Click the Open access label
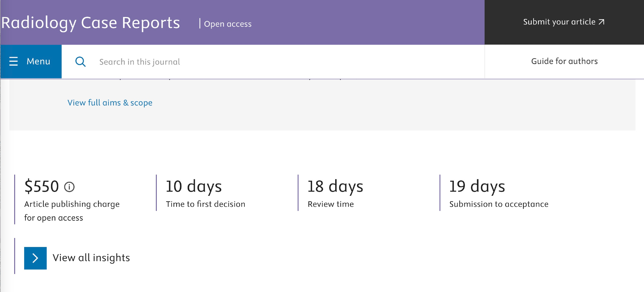Viewport: 644px width, 292px height. (228, 24)
